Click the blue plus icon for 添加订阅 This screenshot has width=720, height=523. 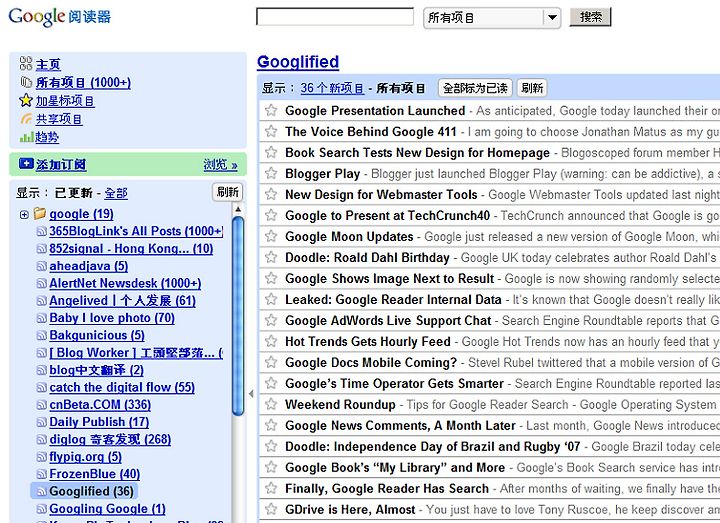coord(26,163)
